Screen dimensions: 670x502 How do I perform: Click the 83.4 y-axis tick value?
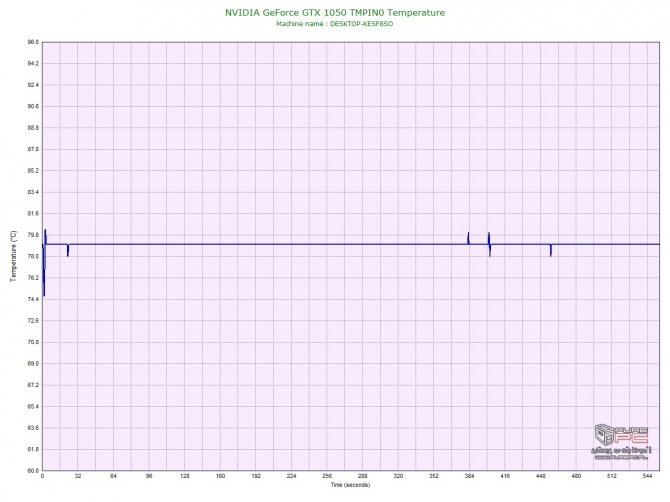33,192
